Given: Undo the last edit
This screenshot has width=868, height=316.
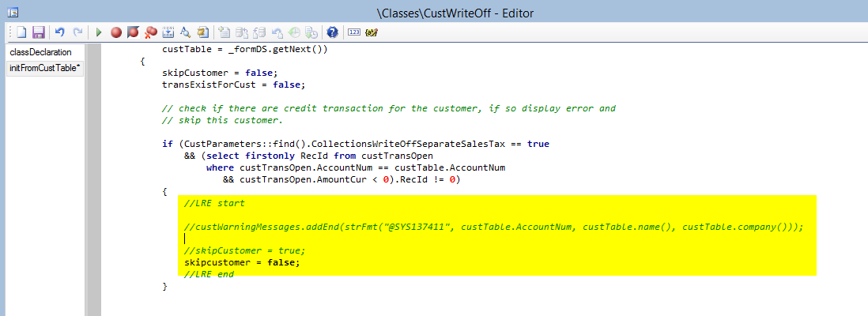Looking at the screenshot, I should tap(60, 32).
